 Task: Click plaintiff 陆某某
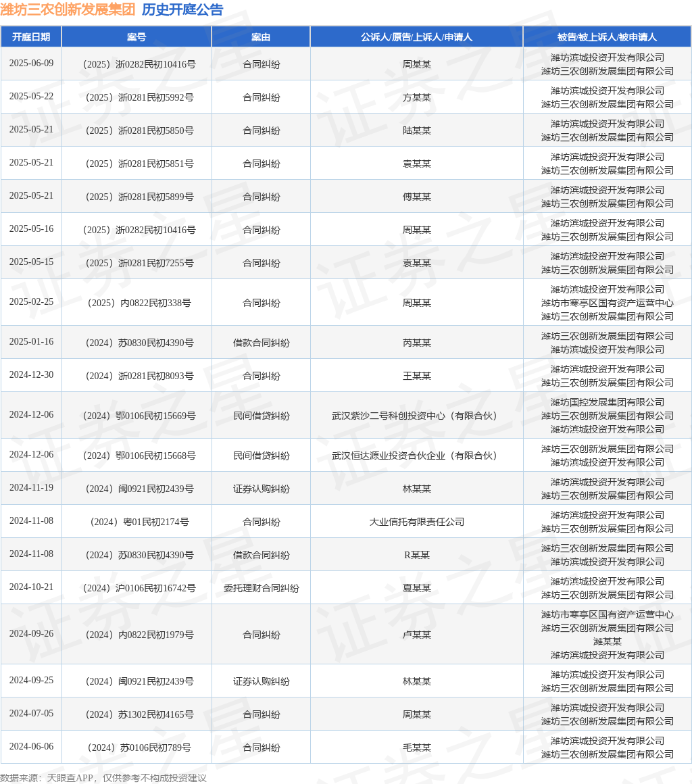416,130
